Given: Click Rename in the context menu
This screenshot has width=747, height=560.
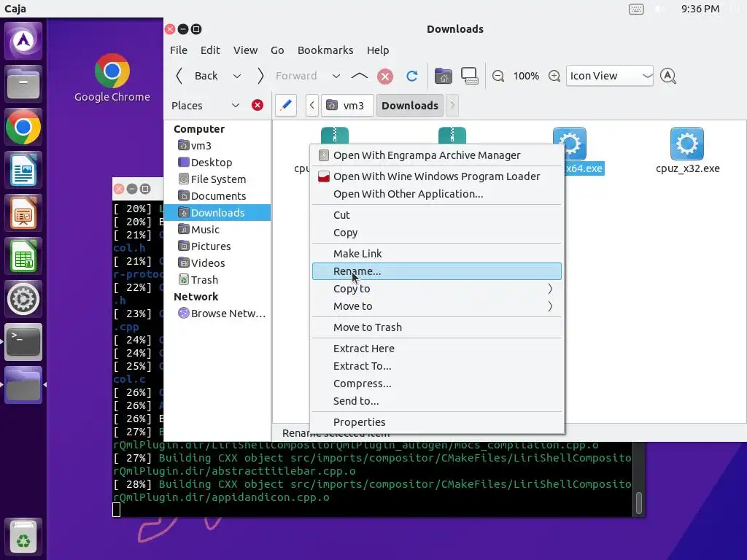Looking at the screenshot, I should click(437, 271).
